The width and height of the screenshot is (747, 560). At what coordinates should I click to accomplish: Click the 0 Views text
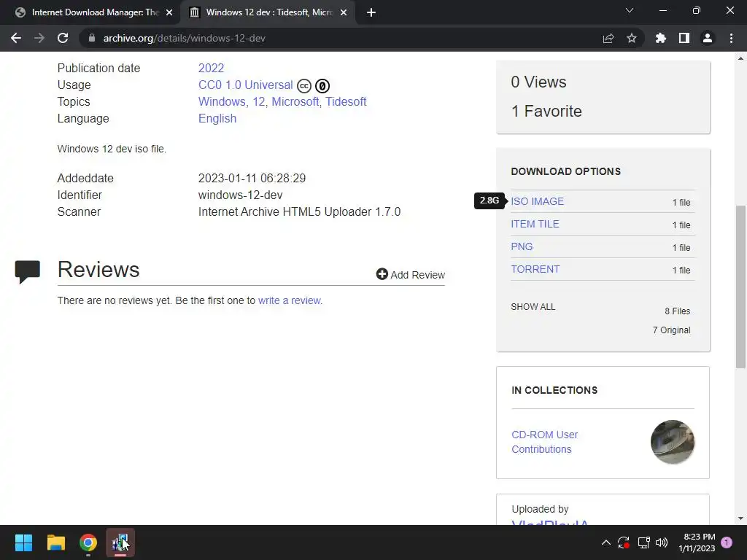[538, 82]
